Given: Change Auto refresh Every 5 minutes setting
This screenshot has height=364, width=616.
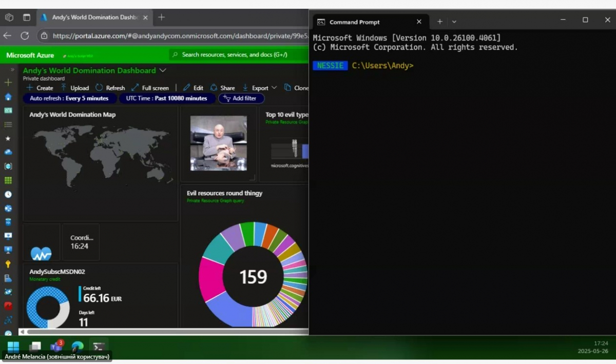Looking at the screenshot, I should point(69,98).
